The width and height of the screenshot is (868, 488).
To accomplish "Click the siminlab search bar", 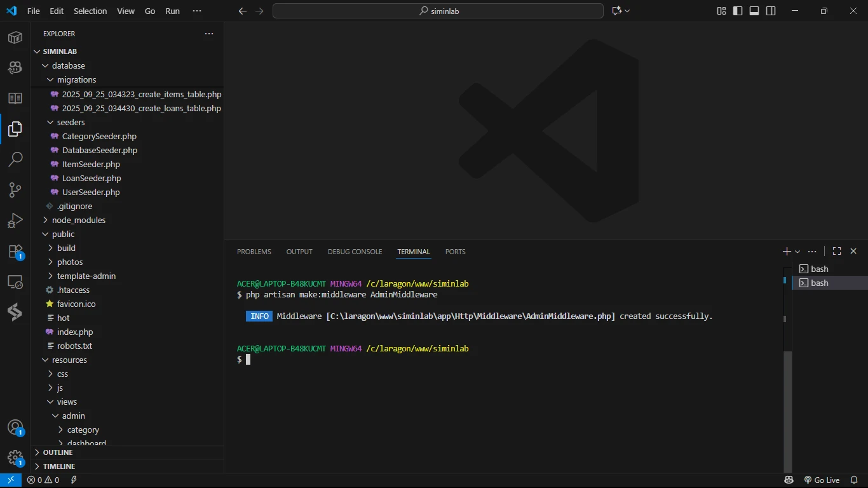I will pos(438,11).
